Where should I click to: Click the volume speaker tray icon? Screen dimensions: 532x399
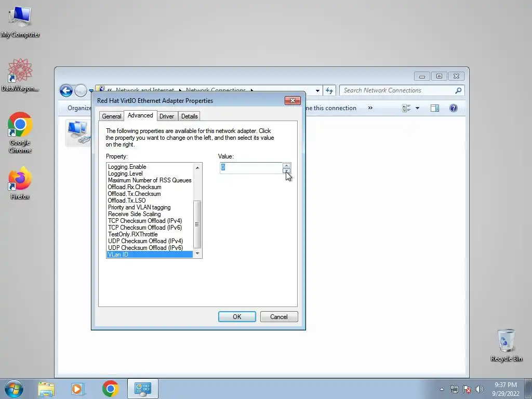coord(480,390)
